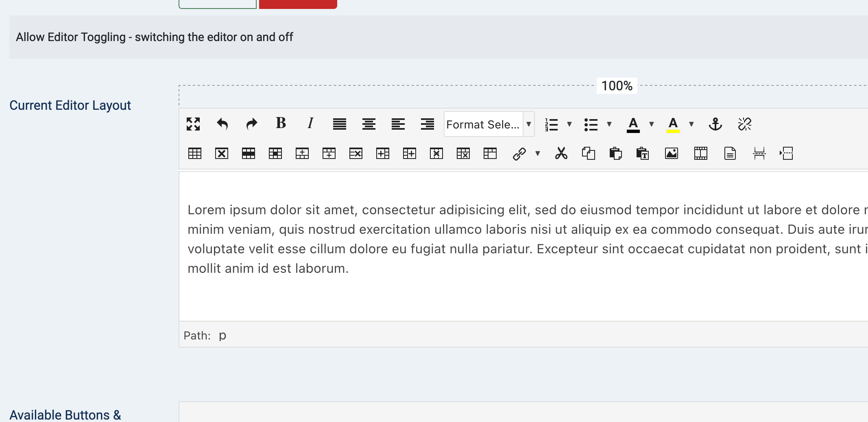This screenshot has height=422, width=868.
Task: Click the paste as text icon
Action: 642,154
